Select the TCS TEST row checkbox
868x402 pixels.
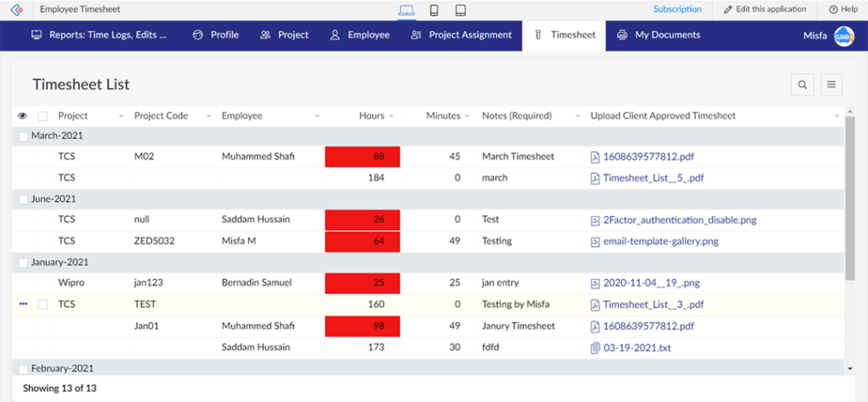[x=42, y=304]
